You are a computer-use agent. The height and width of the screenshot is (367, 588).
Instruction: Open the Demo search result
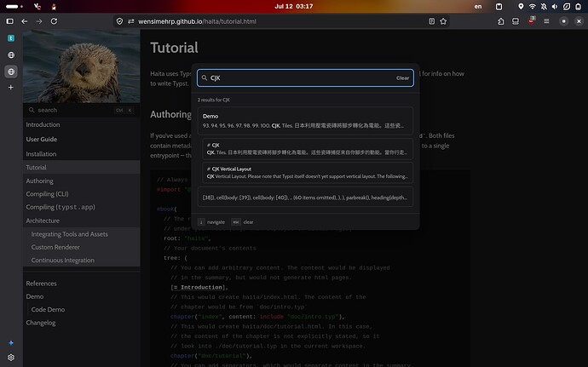305,121
